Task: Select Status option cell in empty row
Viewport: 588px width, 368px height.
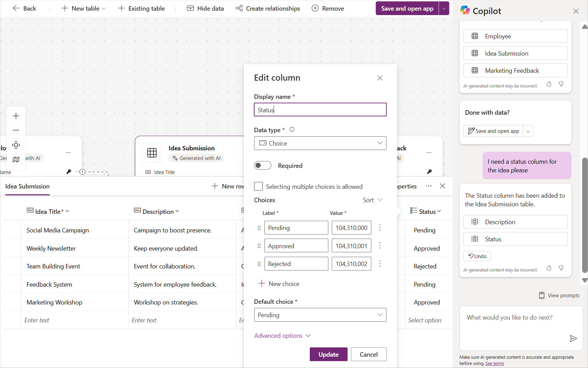Action: pos(428,320)
